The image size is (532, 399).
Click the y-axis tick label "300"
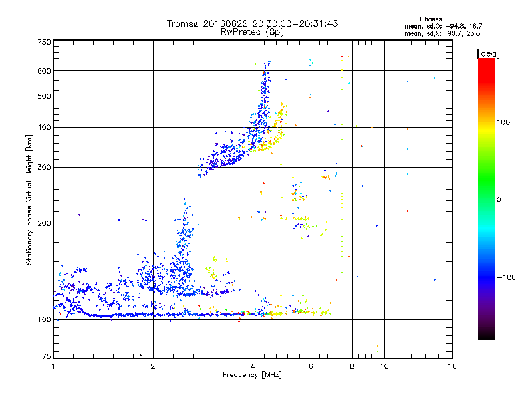coord(44,168)
